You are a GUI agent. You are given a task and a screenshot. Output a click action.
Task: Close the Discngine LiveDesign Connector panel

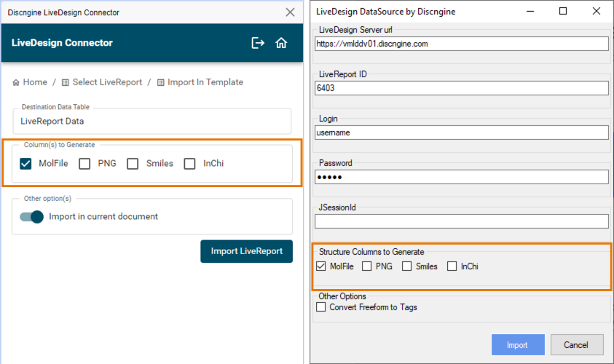290,12
